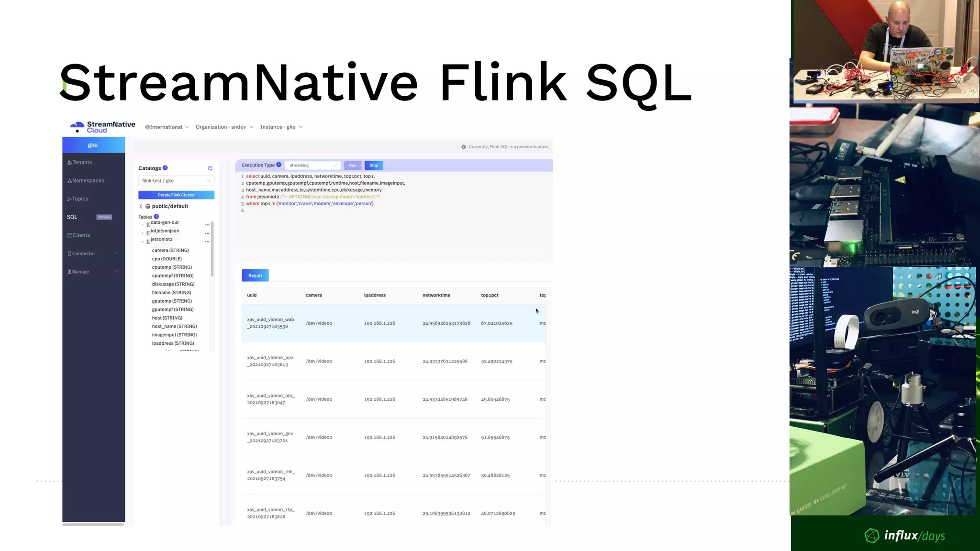980x551 pixels.
Task: Expand the iotjetsonjson table node
Action: coord(143,233)
